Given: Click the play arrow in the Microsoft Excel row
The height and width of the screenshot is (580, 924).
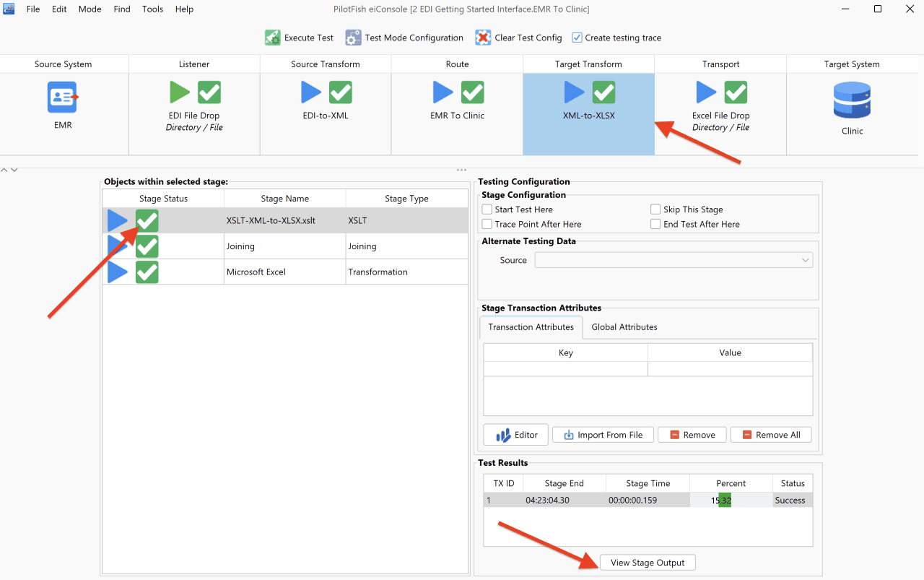Looking at the screenshot, I should point(118,272).
